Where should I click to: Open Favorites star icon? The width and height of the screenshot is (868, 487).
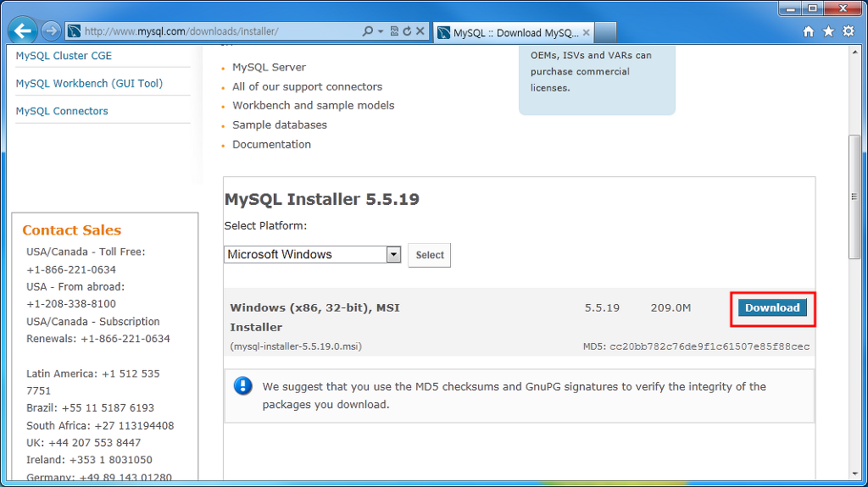pos(829,31)
